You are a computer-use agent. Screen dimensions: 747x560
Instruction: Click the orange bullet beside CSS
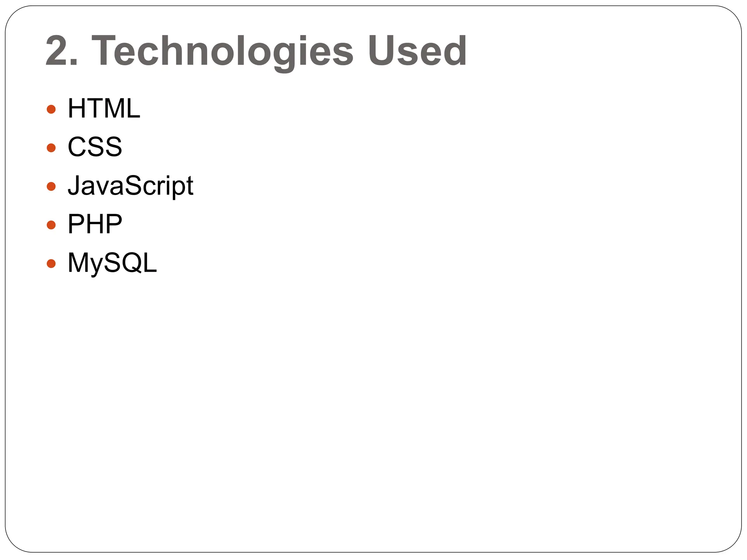(51, 148)
